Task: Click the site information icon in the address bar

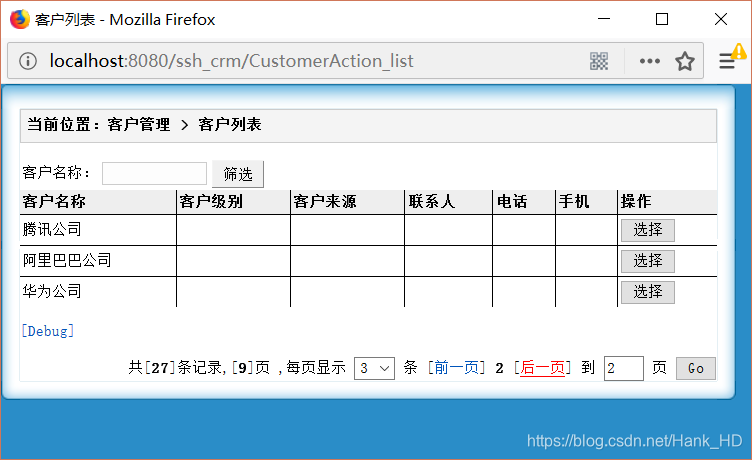Action: [x=28, y=61]
